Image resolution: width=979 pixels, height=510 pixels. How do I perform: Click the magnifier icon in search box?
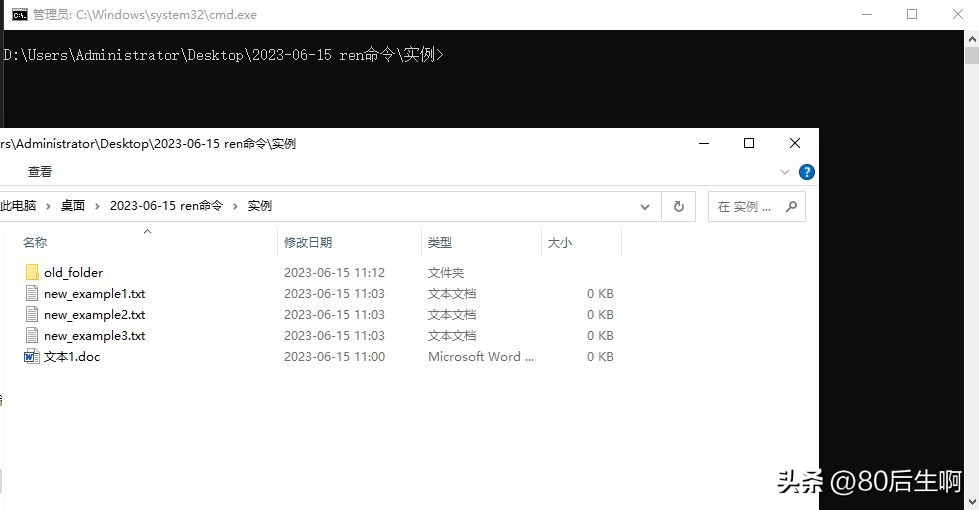tap(791, 206)
